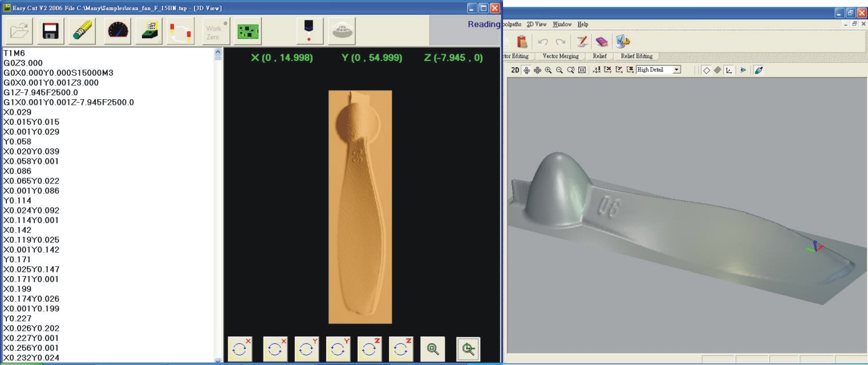
Task: Open the Help menu in ArtCAM
Action: (x=582, y=25)
